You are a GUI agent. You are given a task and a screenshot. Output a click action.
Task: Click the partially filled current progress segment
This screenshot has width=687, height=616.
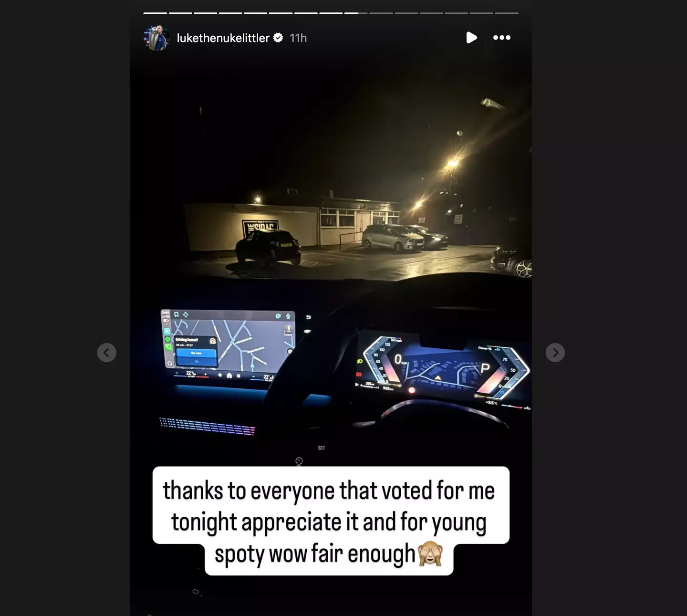click(x=356, y=13)
